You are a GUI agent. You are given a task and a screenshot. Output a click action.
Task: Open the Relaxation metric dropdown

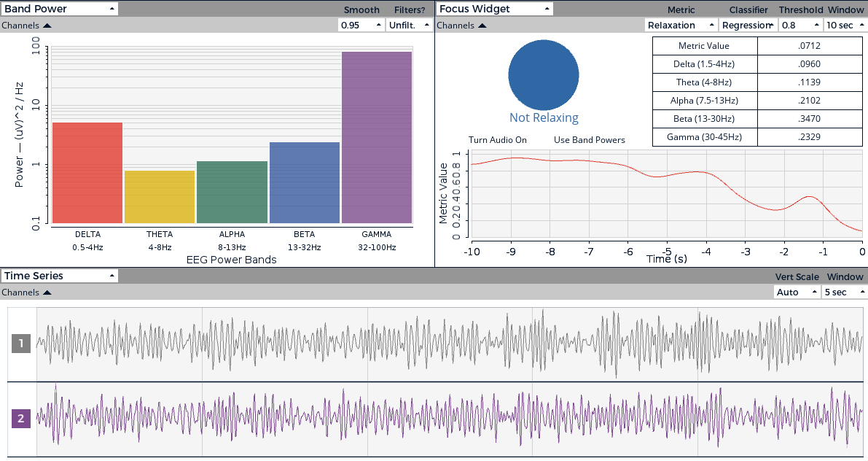point(680,25)
